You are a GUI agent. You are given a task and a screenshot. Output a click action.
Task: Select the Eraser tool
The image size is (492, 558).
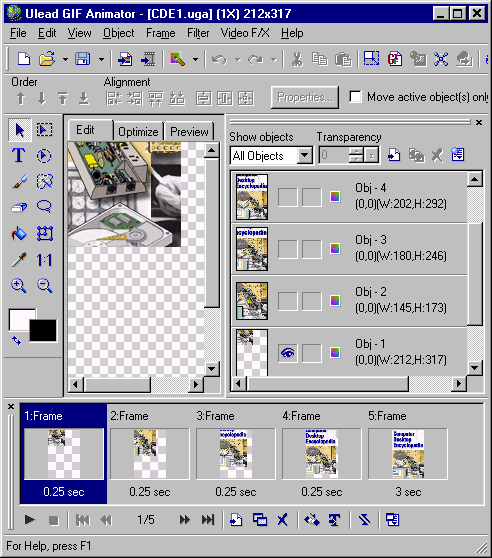[19, 207]
